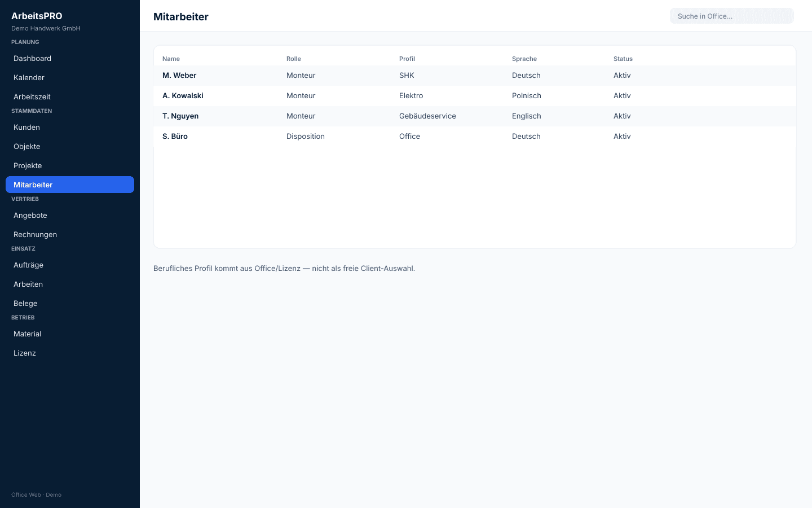The width and height of the screenshot is (812, 508).
Task: Click the Name column header
Action: 171,59
